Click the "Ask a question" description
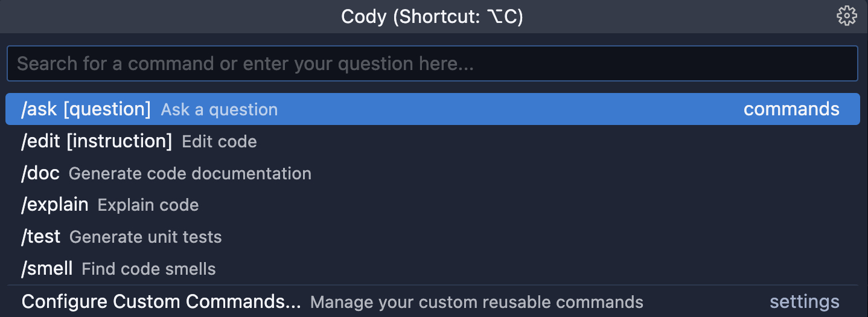The image size is (868, 317). [x=220, y=110]
